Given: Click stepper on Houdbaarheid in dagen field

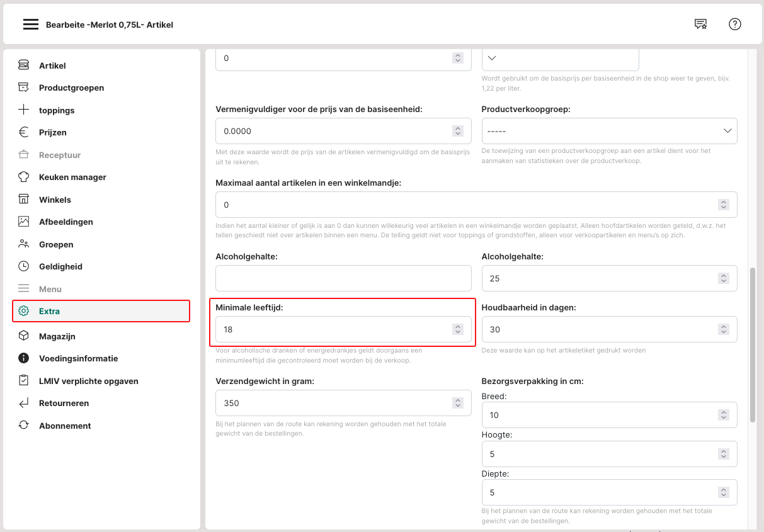Looking at the screenshot, I should pyautogui.click(x=724, y=329).
